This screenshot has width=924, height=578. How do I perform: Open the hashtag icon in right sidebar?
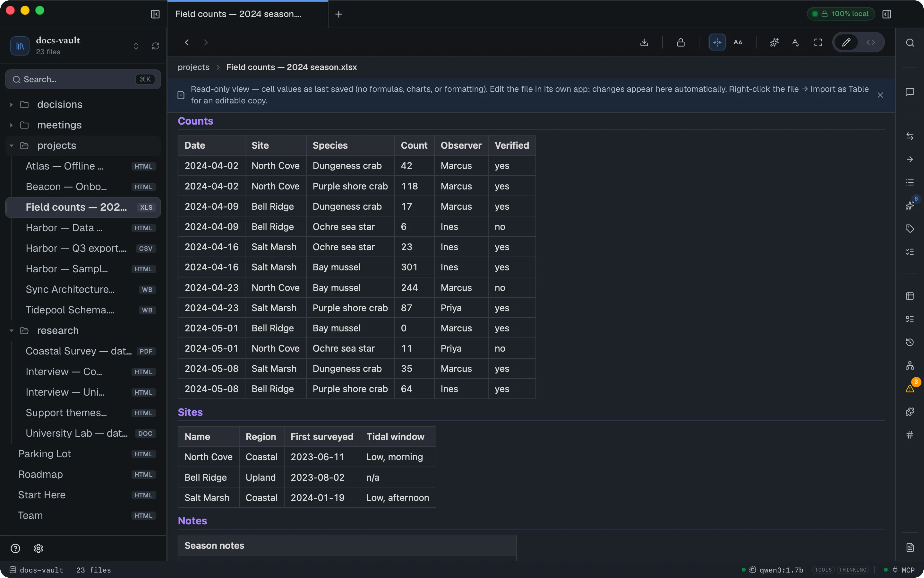(910, 435)
